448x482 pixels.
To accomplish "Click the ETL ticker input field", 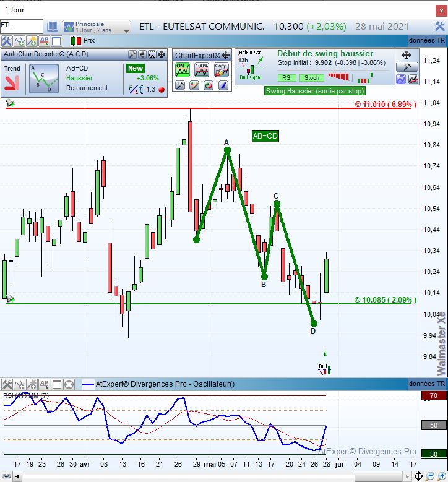I will 21,26.
